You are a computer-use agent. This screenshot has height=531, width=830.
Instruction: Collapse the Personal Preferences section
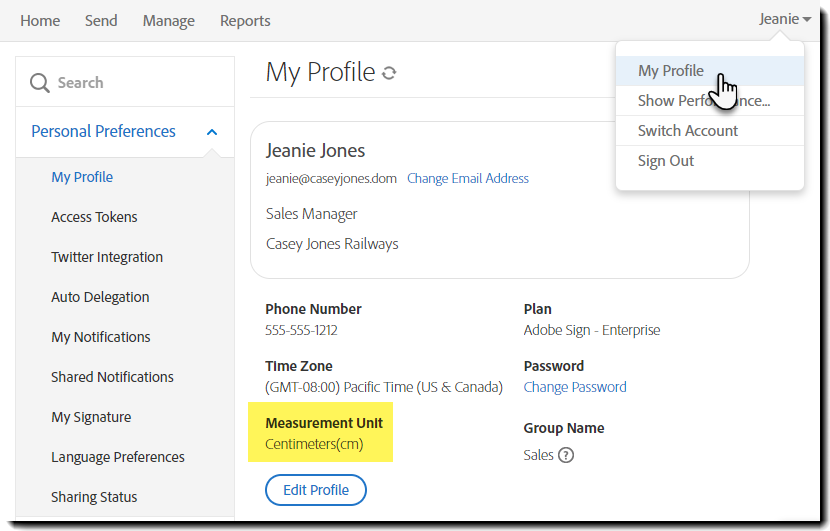click(212, 132)
